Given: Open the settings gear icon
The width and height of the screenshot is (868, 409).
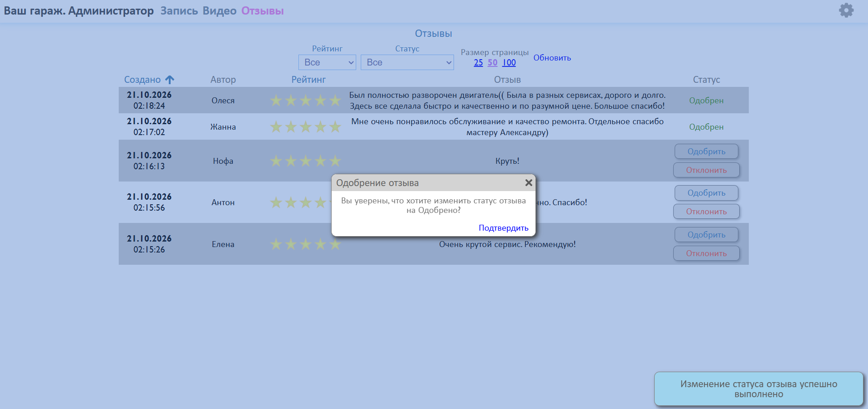Looking at the screenshot, I should point(846,10).
